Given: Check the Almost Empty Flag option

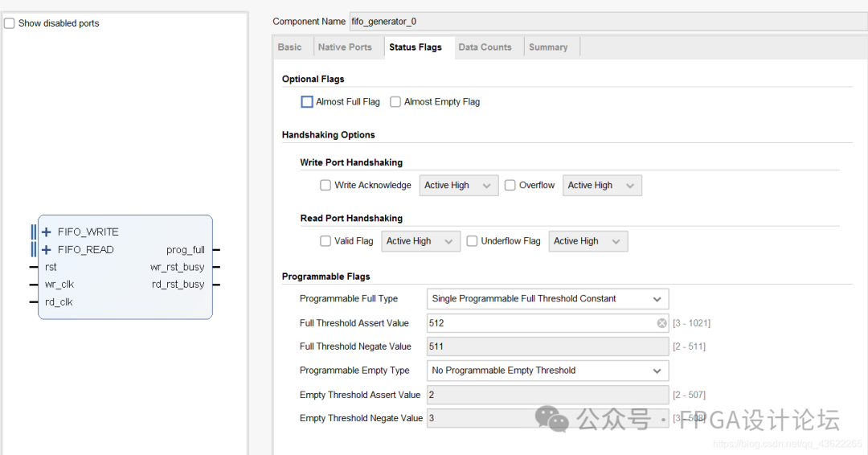Looking at the screenshot, I should [x=395, y=102].
